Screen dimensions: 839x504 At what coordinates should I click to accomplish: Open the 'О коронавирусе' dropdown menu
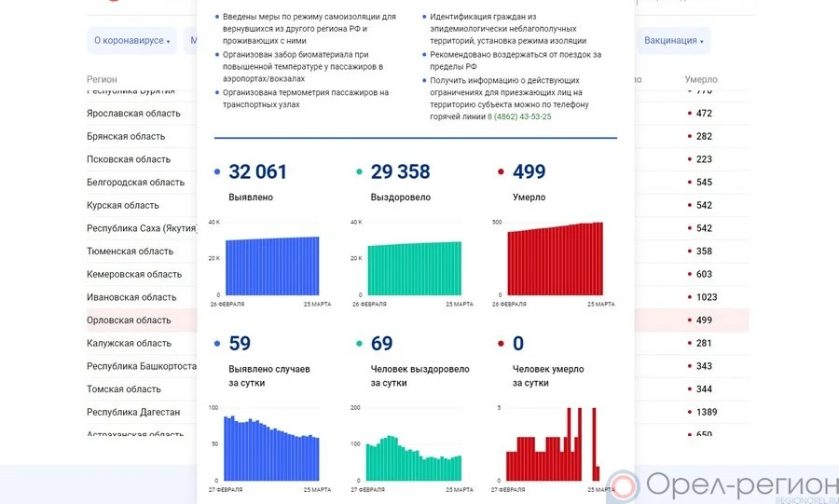pos(132,41)
